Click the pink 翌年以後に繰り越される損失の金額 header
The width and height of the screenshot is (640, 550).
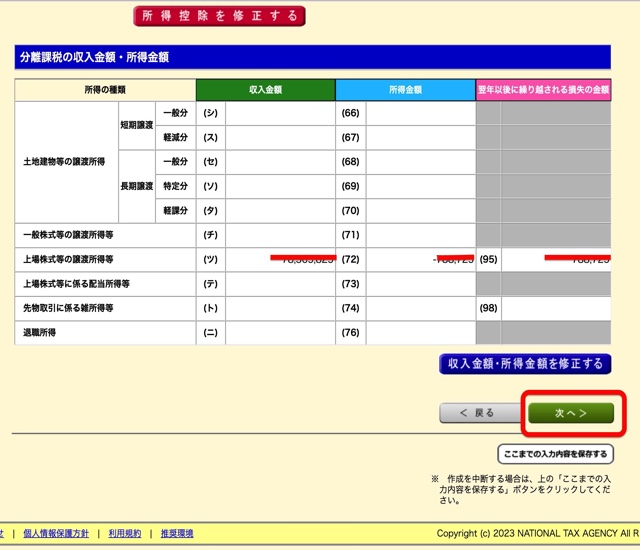point(544,90)
